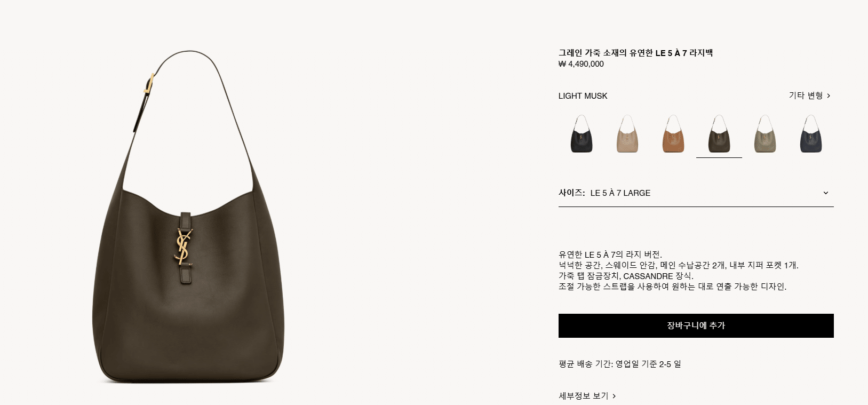Click the gold YSL Cassandre logo on bag
Viewport: 868px width, 405px height.
(x=185, y=248)
